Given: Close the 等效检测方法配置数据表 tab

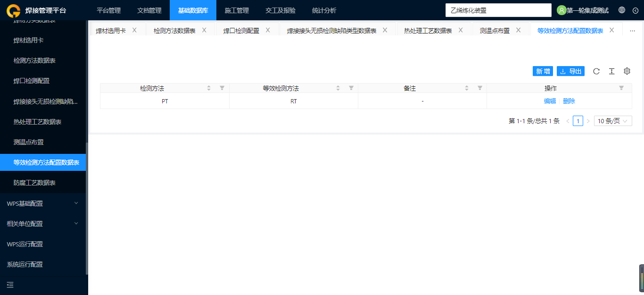Looking at the screenshot, I should tap(612, 30).
